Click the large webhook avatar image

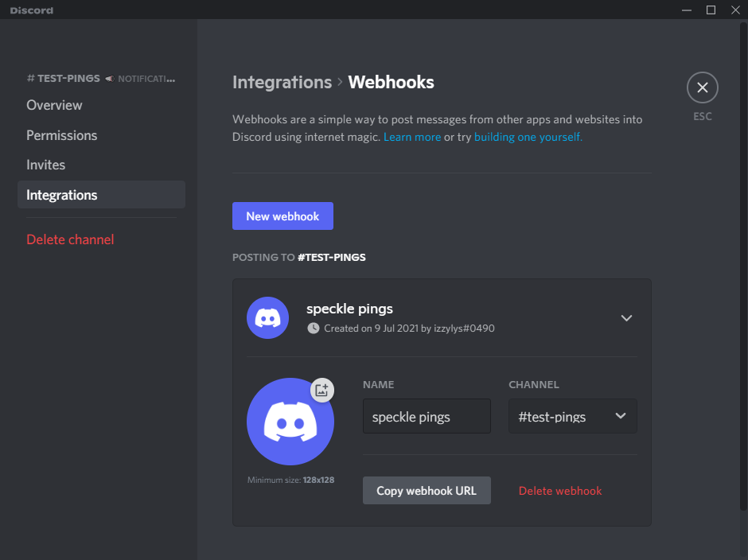click(290, 422)
